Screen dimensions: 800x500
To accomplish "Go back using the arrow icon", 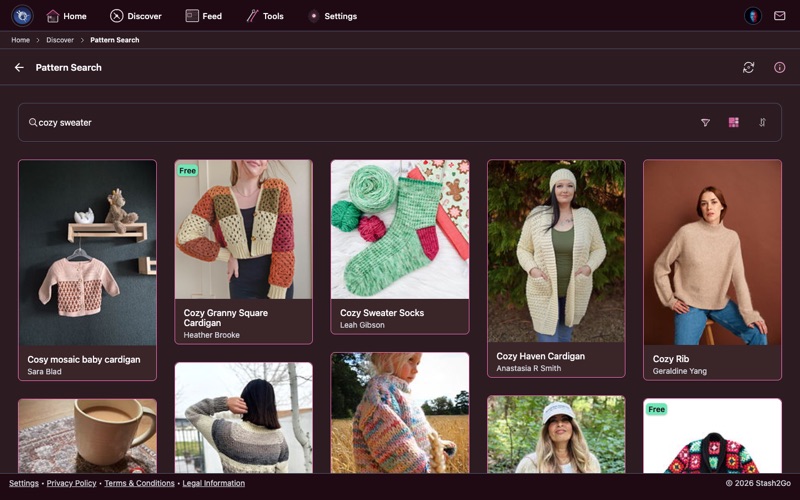I will coord(19,67).
